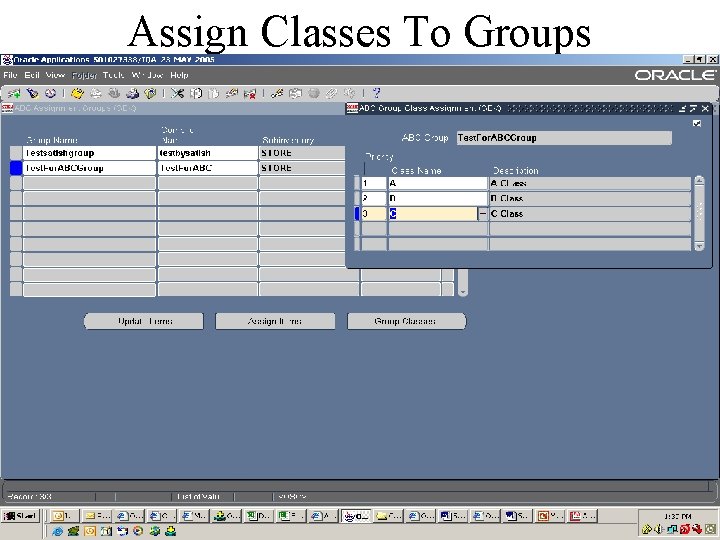Click the Delete Record red X icon
Screen dimensions: 720x540
[250, 94]
